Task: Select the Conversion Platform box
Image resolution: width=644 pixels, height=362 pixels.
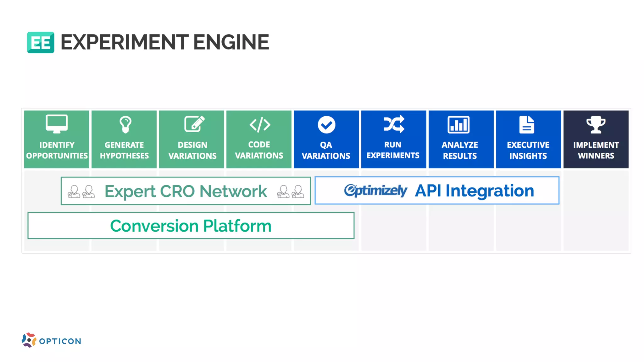Action: coord(191,226)
